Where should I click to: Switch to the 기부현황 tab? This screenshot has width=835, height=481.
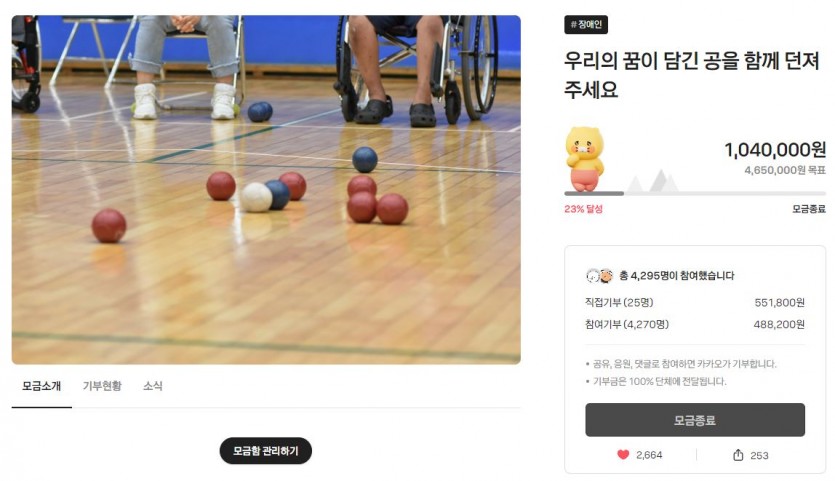coord(102,386)
